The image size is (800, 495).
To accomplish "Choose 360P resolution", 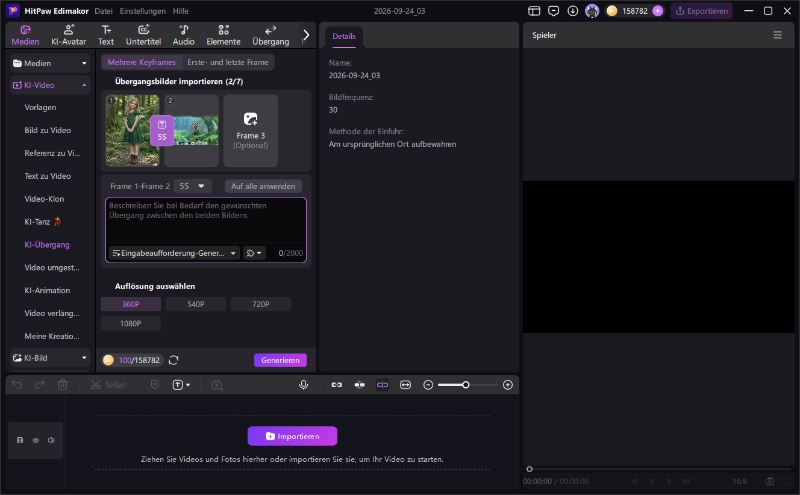I will (131, 304).
